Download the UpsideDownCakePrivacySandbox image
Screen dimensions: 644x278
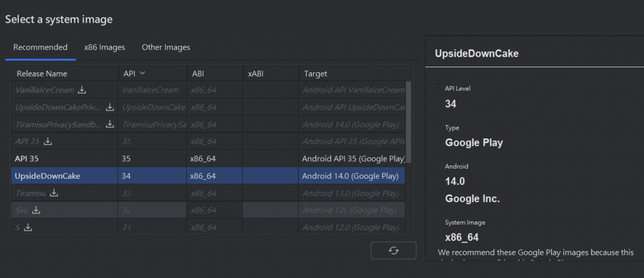[x=110, y=108]
